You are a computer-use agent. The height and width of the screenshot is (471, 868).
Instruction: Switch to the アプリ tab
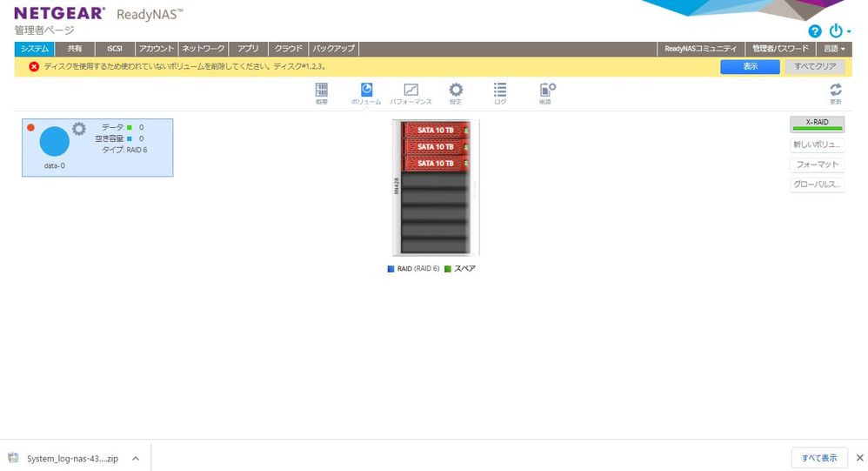click(x=248, y=49)
